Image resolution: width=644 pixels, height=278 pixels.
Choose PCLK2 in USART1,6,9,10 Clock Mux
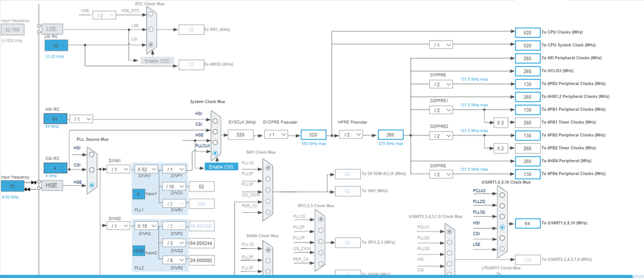[502, 195]
